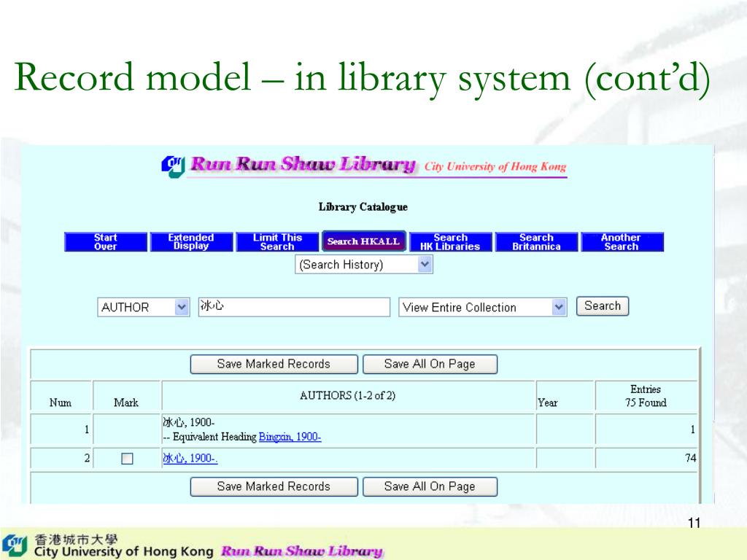747x560 pixels.
Task: Click the footer Run Run Shaw Library logo text
Action: pos(302,551)
